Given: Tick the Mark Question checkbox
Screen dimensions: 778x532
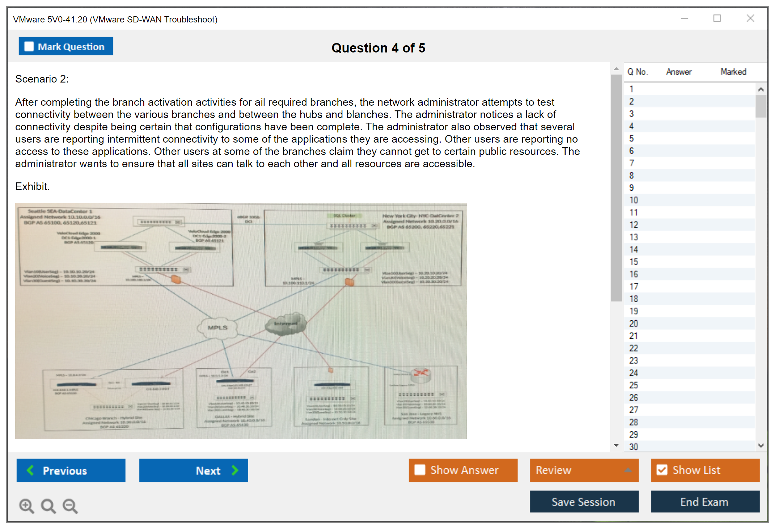Looking at the screenshot, I should [x=29, y=47].
